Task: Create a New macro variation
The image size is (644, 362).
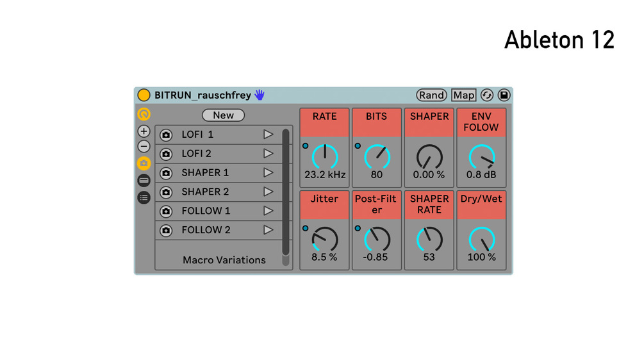Action: click(x=224, y=115)
